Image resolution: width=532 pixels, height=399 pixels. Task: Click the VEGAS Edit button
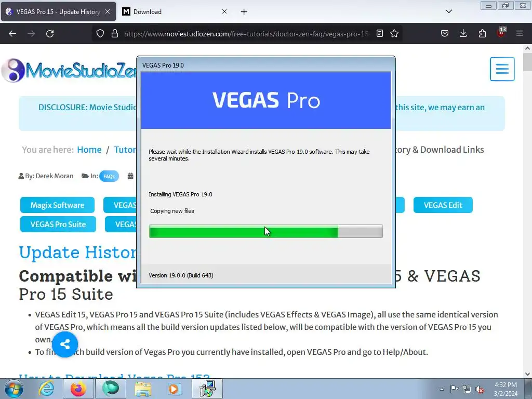point(443,205)
